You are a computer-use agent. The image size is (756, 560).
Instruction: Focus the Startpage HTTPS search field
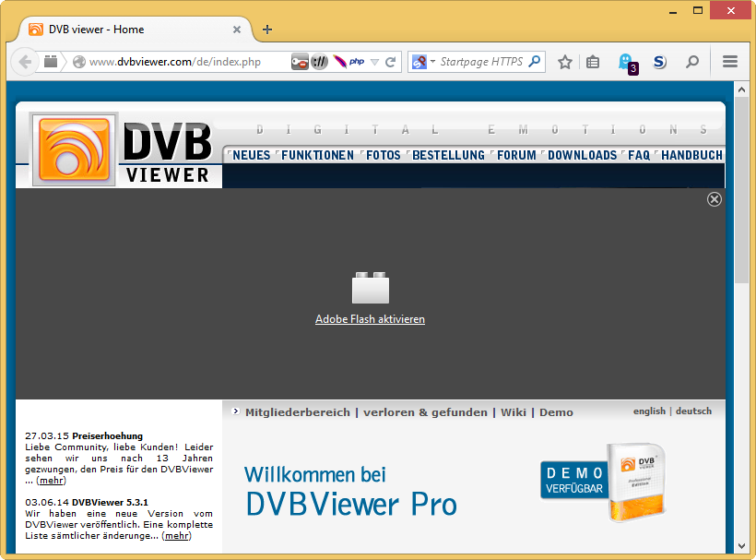481,62
